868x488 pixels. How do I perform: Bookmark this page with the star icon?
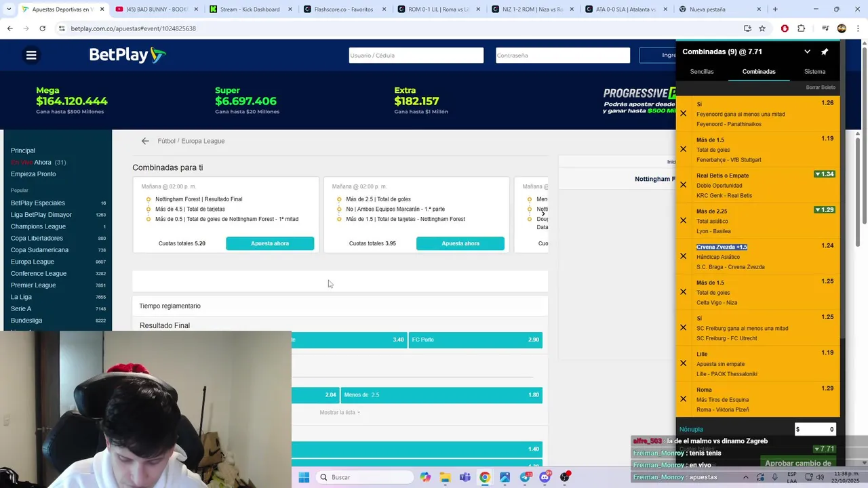click(762, 28)
